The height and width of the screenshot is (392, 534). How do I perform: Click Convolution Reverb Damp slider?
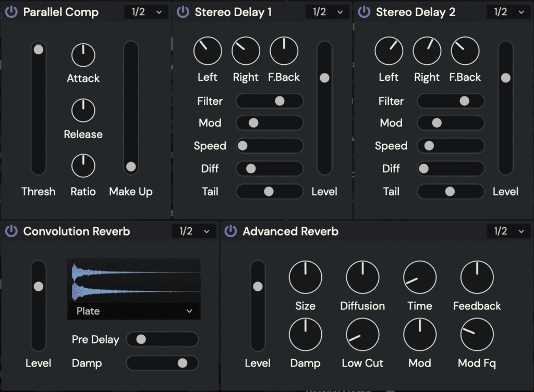click(163, 363)
